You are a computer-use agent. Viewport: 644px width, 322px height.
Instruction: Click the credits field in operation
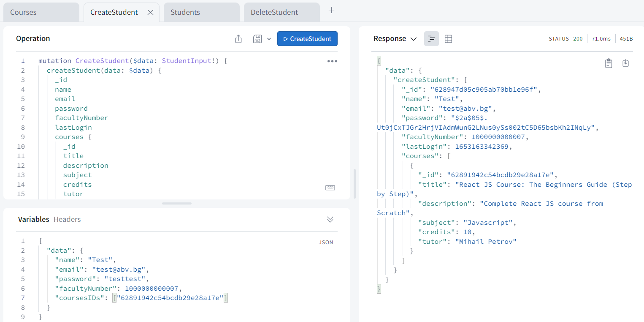78,184
